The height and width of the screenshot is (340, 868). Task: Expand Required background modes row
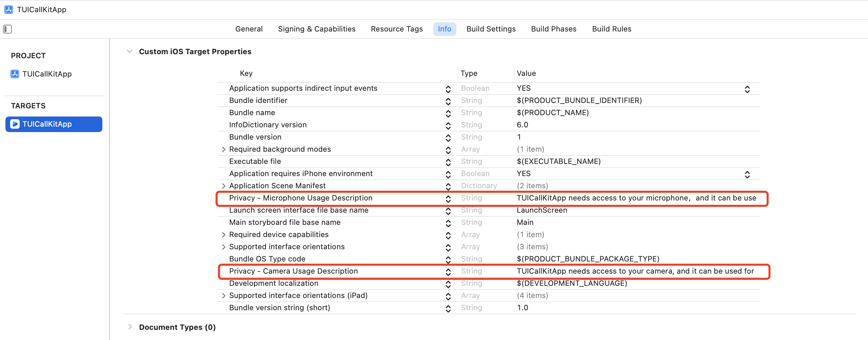[223, 149]
